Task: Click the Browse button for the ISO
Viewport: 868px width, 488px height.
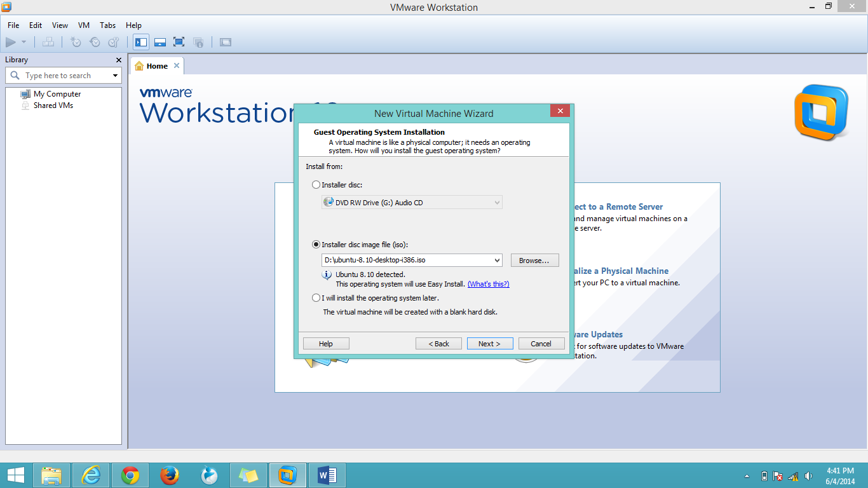Action: [x=534, y=260]
